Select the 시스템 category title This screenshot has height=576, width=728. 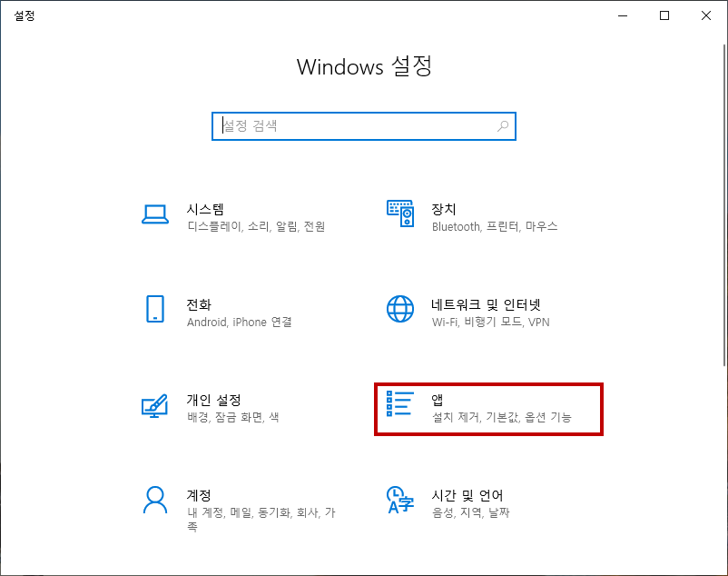click(205, 209)
